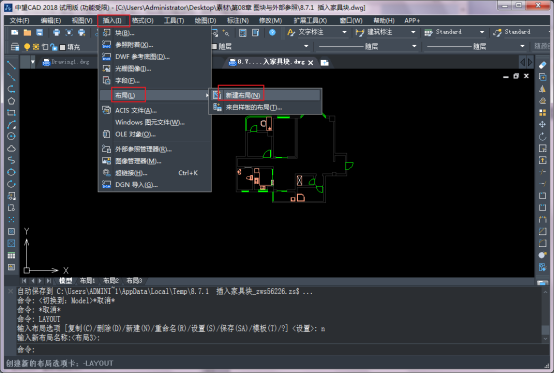This screenshot has height=374, width=554.
Task: Select the Move tool in right toolbar
Action: 542,124
